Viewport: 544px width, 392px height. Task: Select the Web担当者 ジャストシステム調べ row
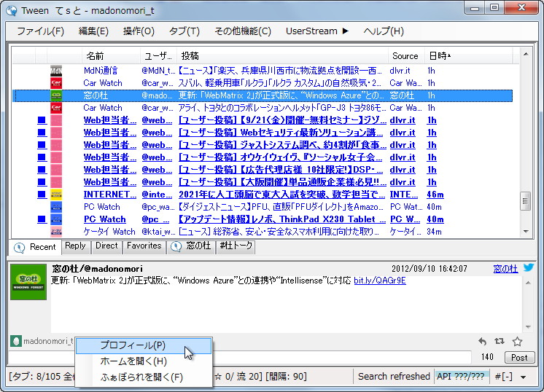click(x=263, y=145)
